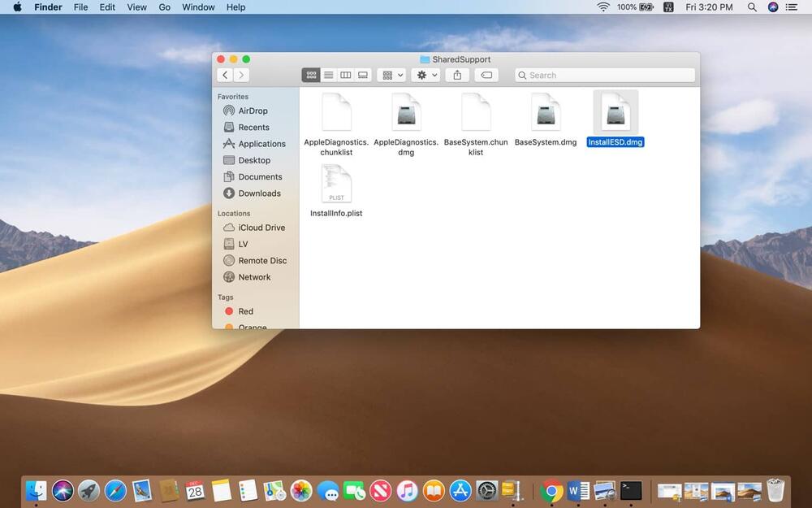Open the View menu in menu bar
The image size is (812, 508).
tap(137, 7)
